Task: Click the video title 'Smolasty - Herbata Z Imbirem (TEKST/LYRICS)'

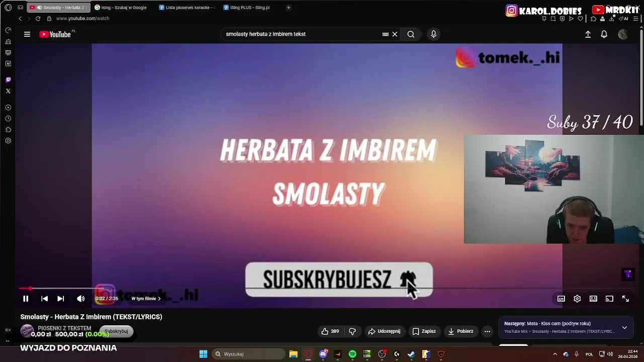Action: point(91,317)
